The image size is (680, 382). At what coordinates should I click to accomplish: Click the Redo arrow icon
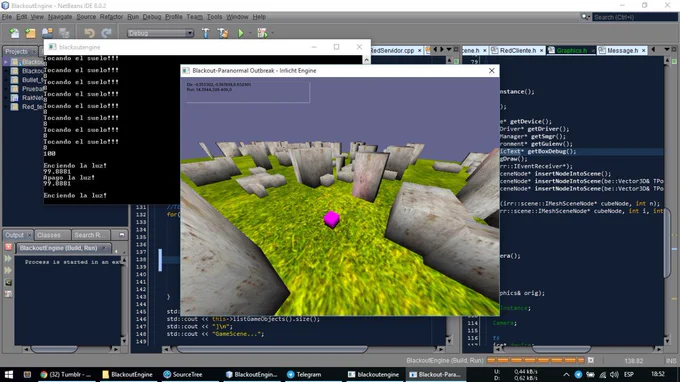tap(106, 33)
